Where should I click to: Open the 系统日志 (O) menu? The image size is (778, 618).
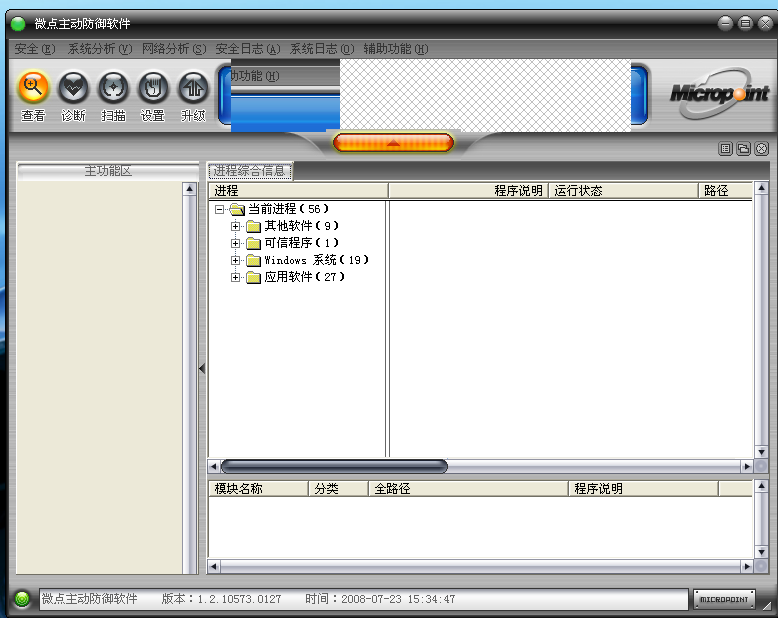[322, 49]
